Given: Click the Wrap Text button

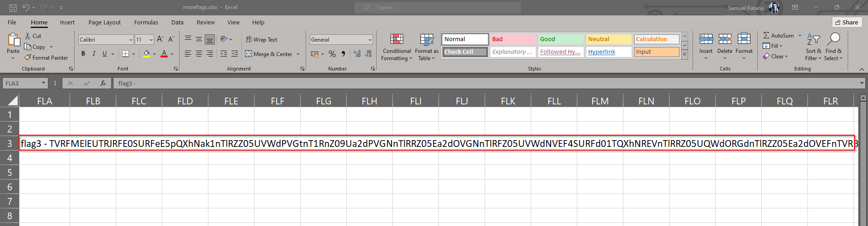Looking at the screenshot, I should click(261, 40).
